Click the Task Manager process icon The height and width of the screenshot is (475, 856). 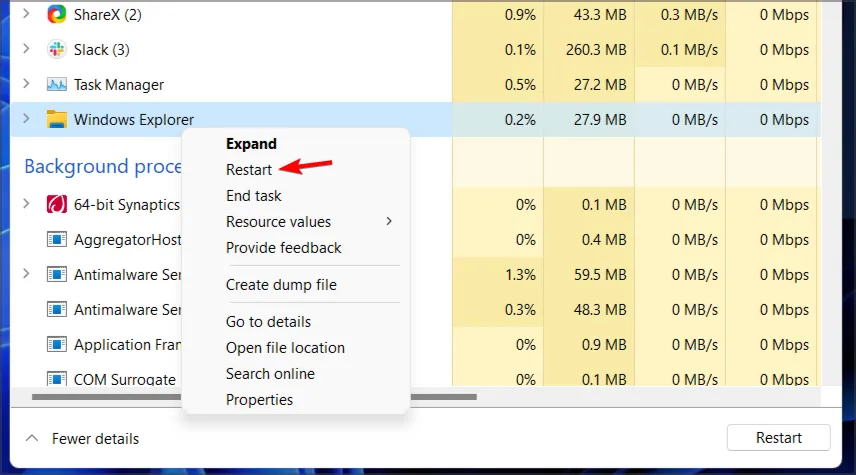pos(57,85)
